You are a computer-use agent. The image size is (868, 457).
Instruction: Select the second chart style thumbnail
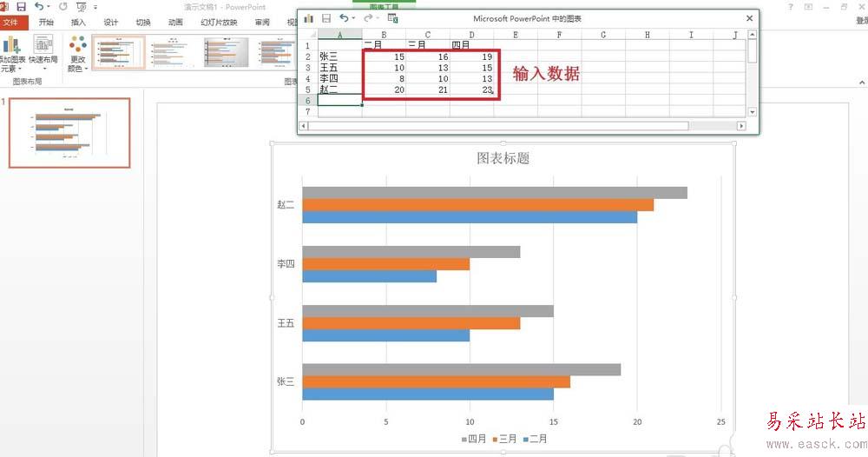pos(173,52)
